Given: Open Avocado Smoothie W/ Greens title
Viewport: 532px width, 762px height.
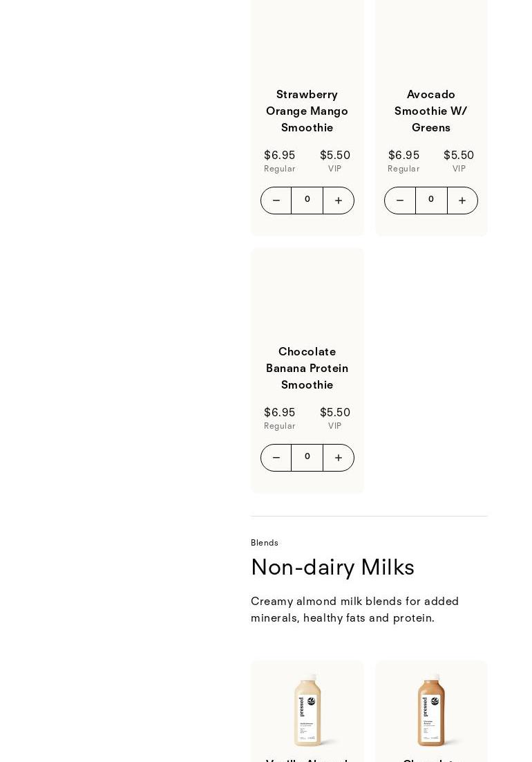Looking at the screenshot, I should click(x=431, y=111).
